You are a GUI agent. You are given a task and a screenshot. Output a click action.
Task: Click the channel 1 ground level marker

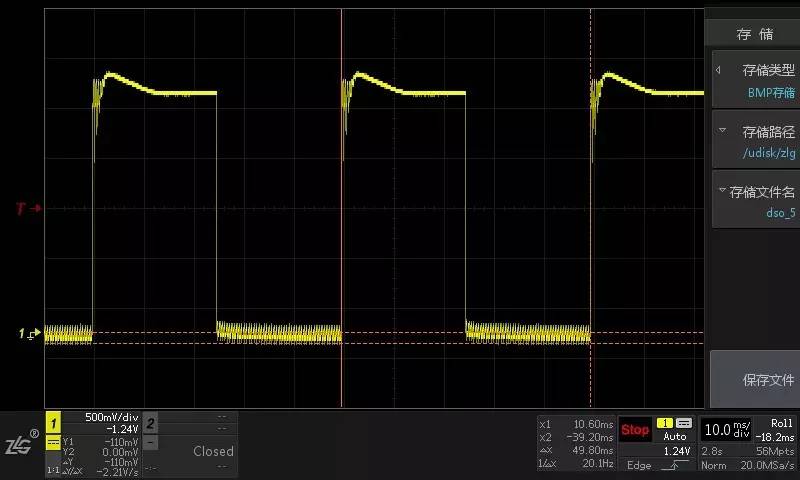click(29, 334)
